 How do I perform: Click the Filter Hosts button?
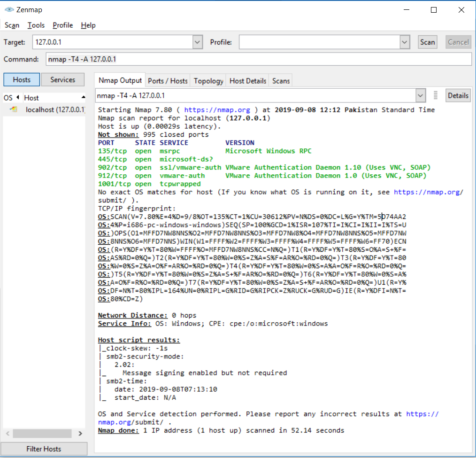click(x=44, y=449)
